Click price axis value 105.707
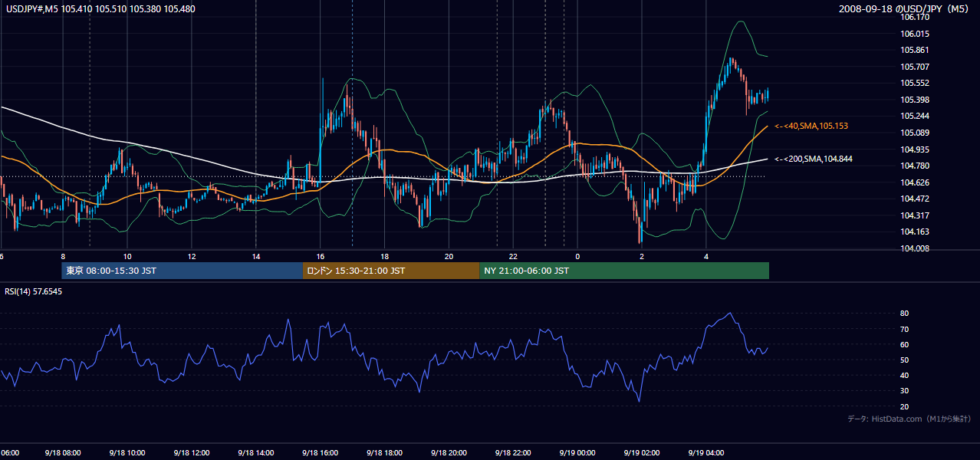The height and width of the screenshot is (460, 980). click(x=915, y=67)
